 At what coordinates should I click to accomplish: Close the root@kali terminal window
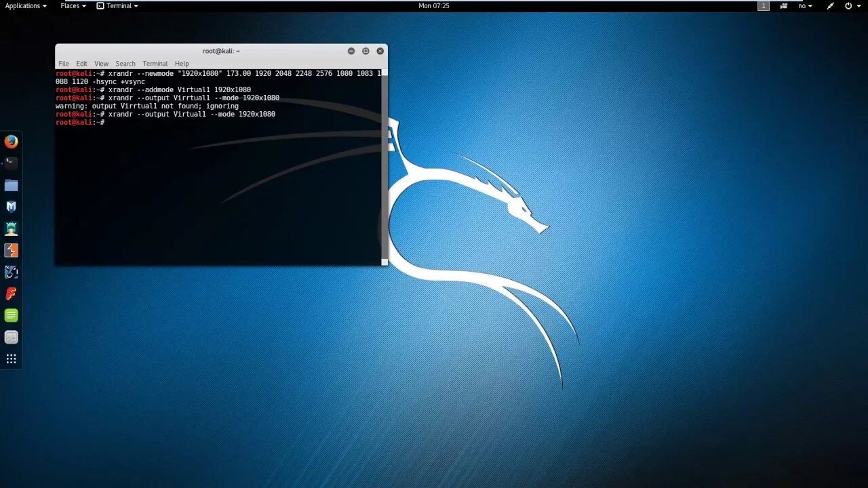380,51
